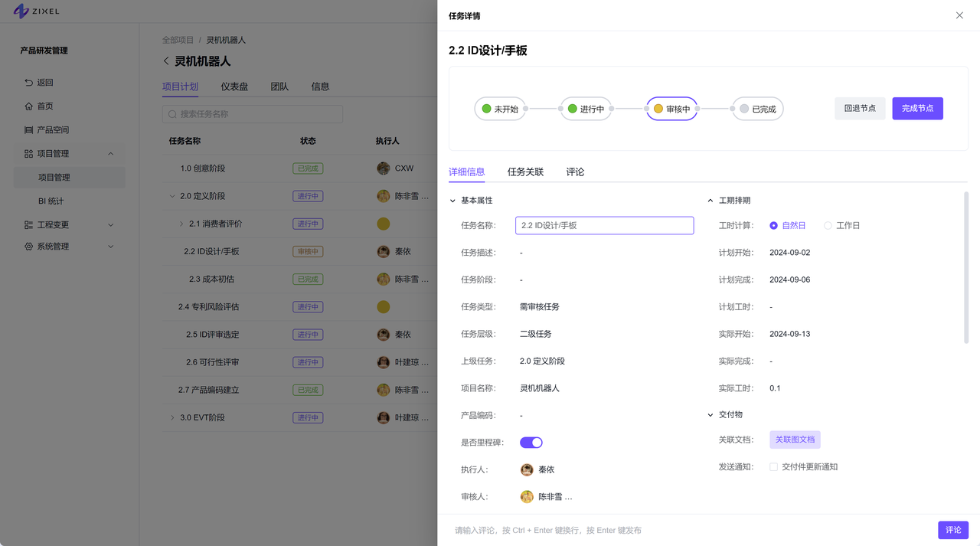Click yellow dot of 审核中 node
980x546 pixels.
click(658, 109)
